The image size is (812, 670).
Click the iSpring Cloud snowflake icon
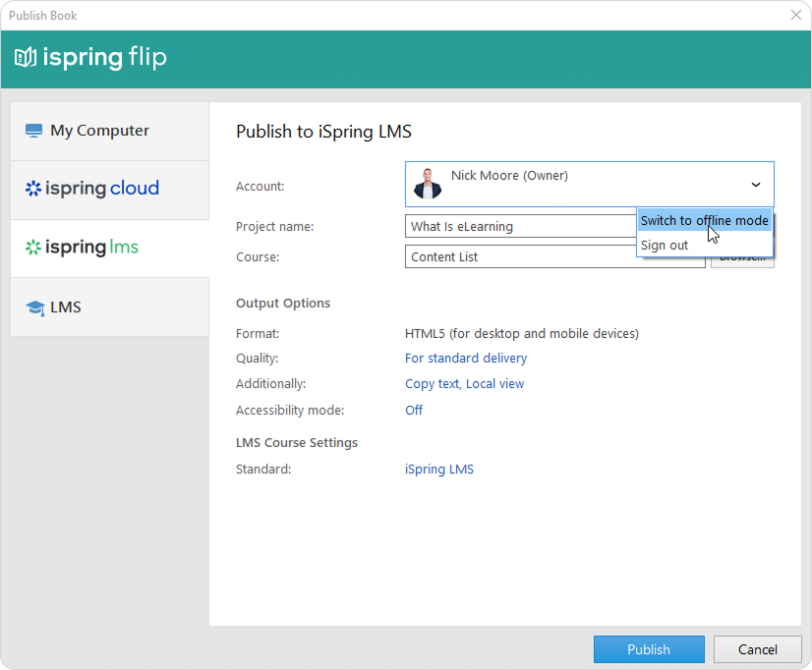click(x=33, y=189)
